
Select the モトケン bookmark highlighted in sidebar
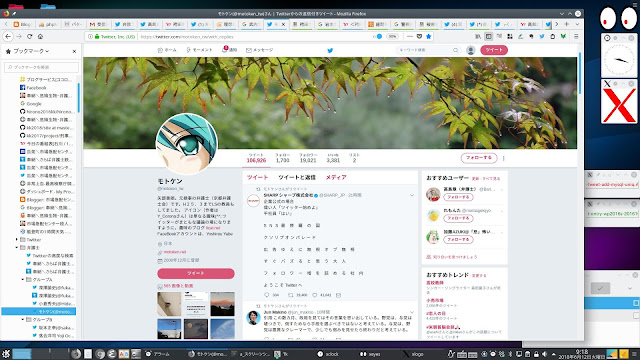39,311
